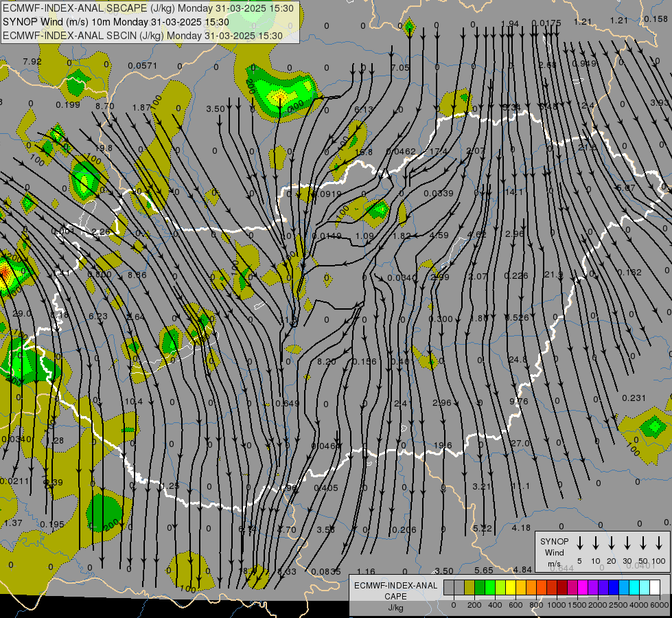Screen dimensions: 672x618
Task: Click the map value 0.0175
Action: point(546,23)
